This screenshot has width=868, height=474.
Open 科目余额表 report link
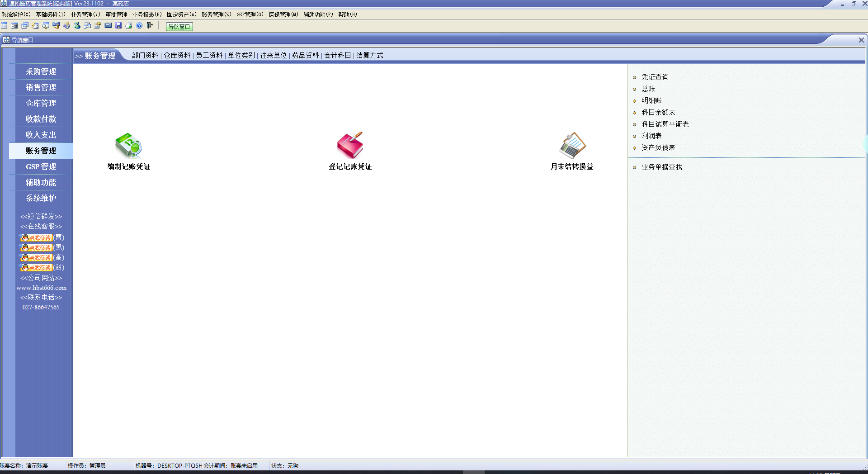tap(658, 112)
